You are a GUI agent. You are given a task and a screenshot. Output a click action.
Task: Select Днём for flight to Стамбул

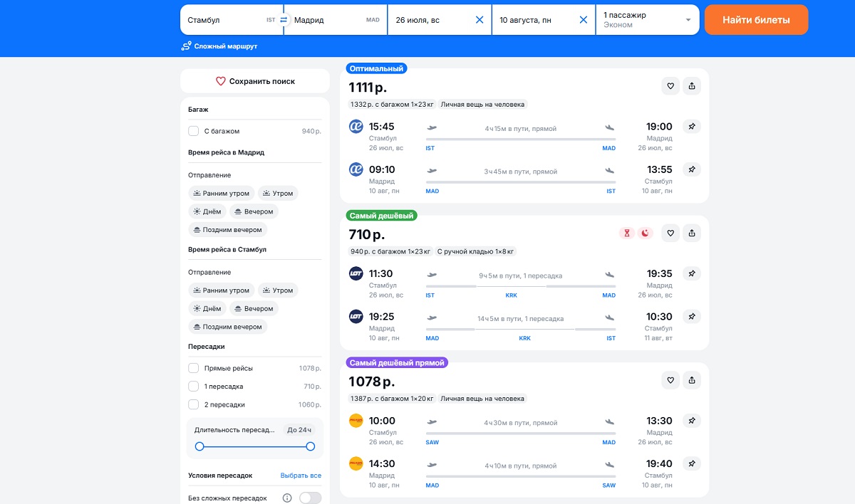click(x=207, y=309)
